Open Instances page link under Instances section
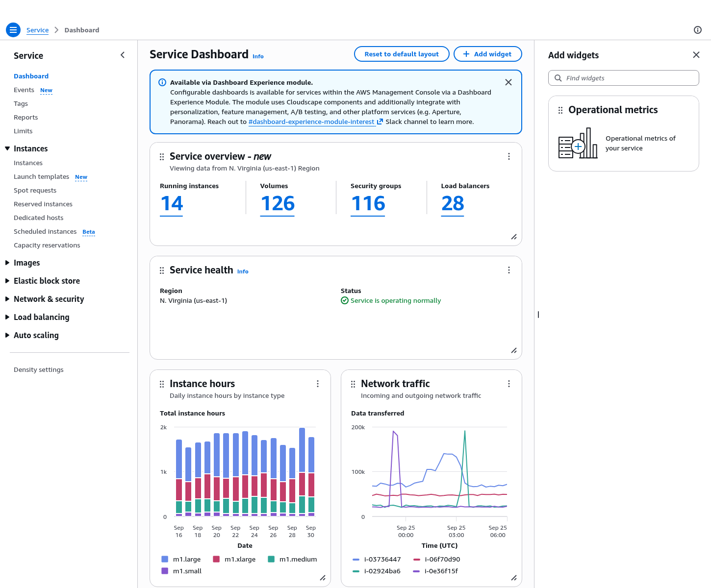Viewport: 711px width, 588px height. click(x=28, y=163)
